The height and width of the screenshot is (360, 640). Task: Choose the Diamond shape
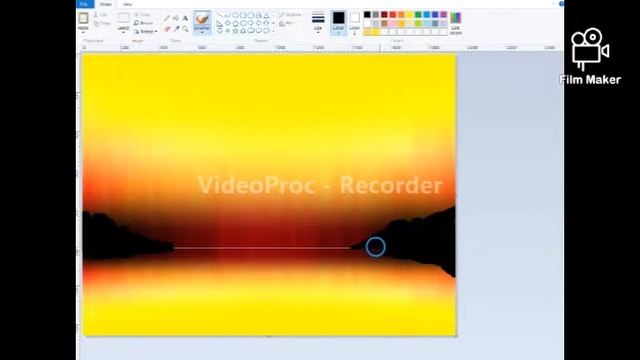(228, 23)
